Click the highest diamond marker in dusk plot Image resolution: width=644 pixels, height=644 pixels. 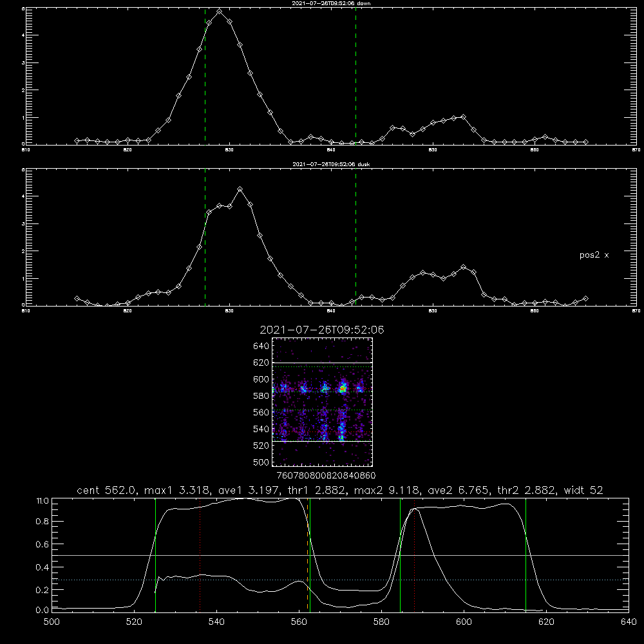click(x=240, y=189)
